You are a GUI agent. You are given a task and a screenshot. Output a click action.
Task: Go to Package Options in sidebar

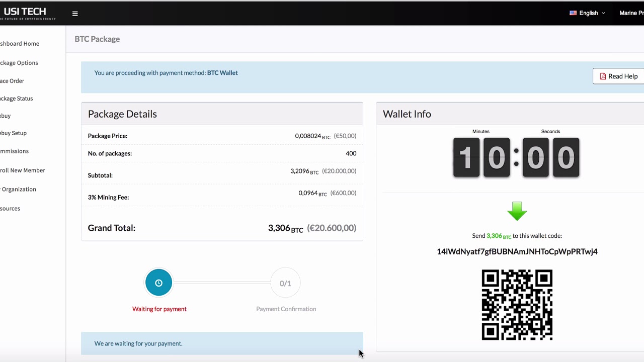19,63
